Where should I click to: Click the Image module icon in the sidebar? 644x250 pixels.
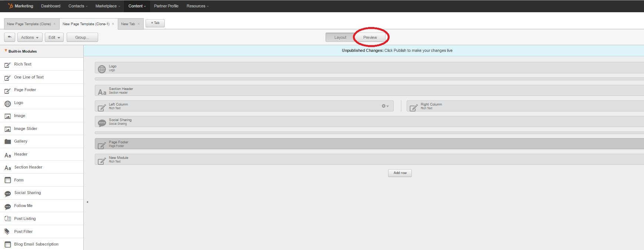(7, 116)
